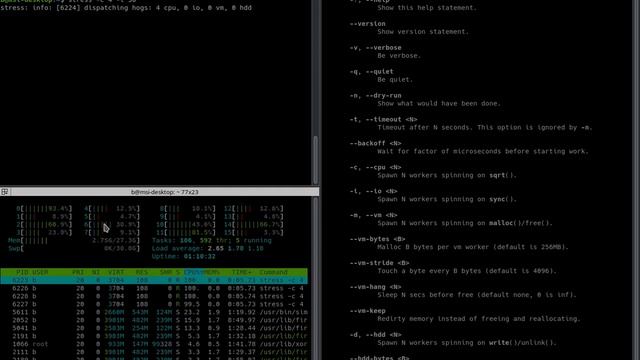Click '-n, --dry-run' option in the man page

pos(376,96)
